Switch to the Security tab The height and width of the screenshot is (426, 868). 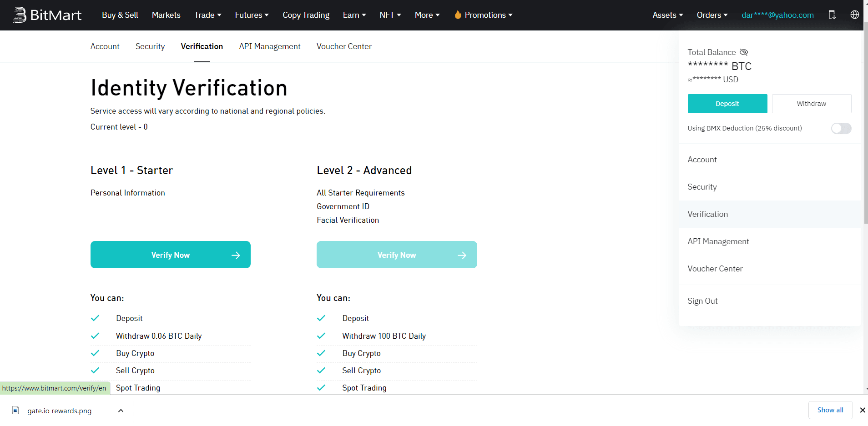[x=150, y=46]
